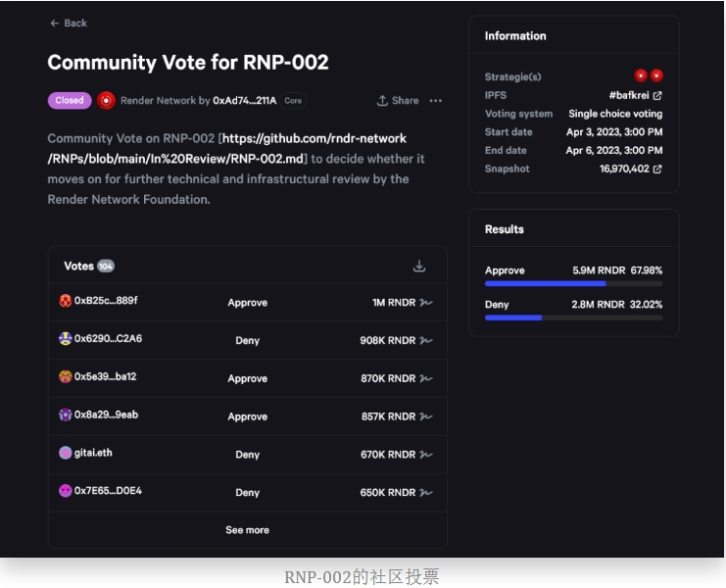This screenshot has height=588, width=726.
Task: Click Approve choice in 0x5e39...ba12 row
Action: point(247,378)
